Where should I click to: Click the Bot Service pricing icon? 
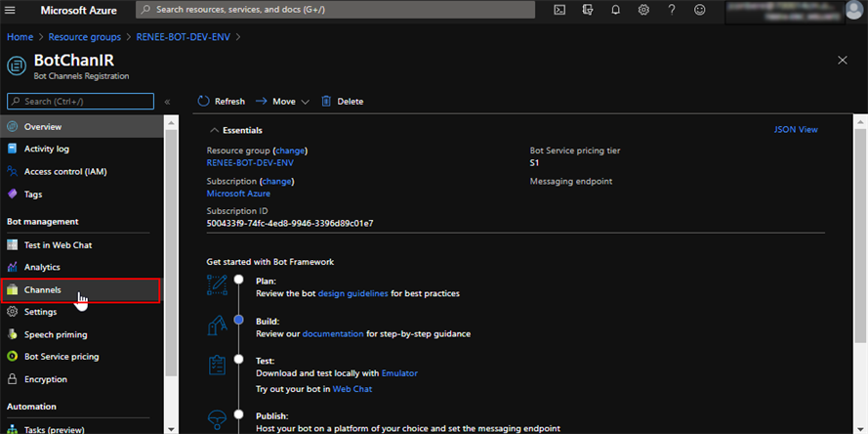coord(12,357)
